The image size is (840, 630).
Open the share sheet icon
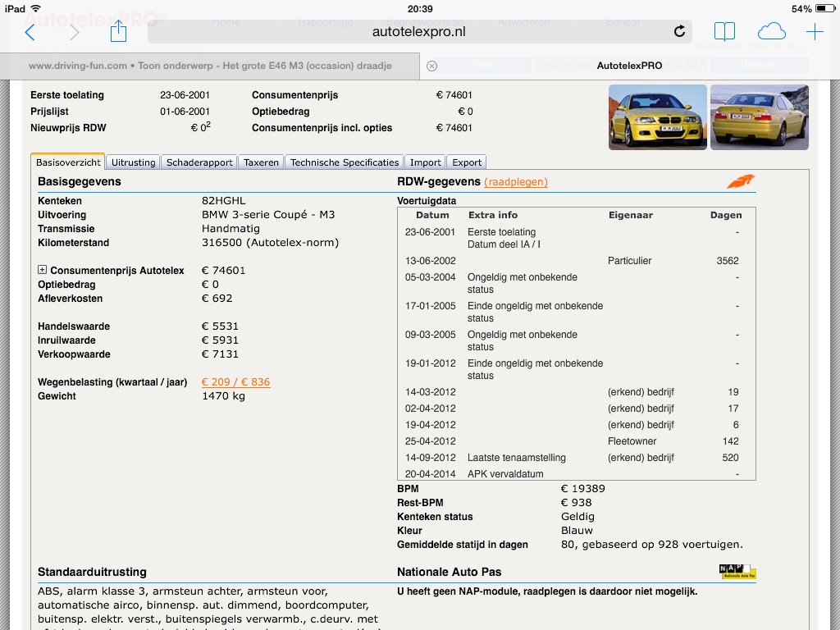click(118, 30)
